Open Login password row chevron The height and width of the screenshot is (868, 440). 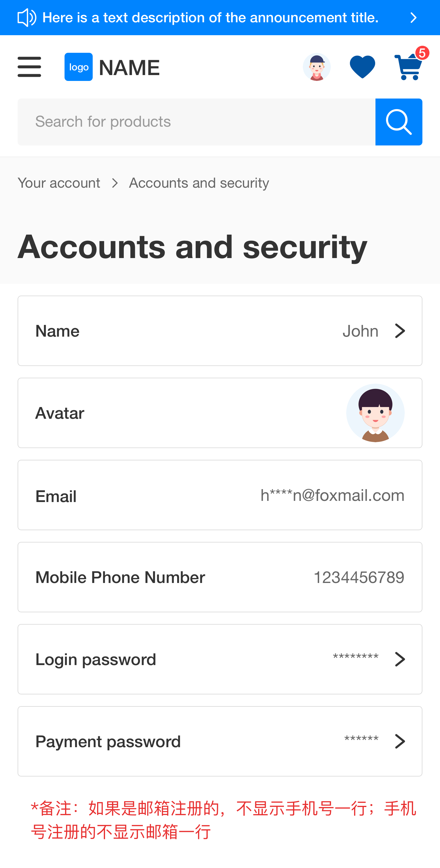pos(400,659)
